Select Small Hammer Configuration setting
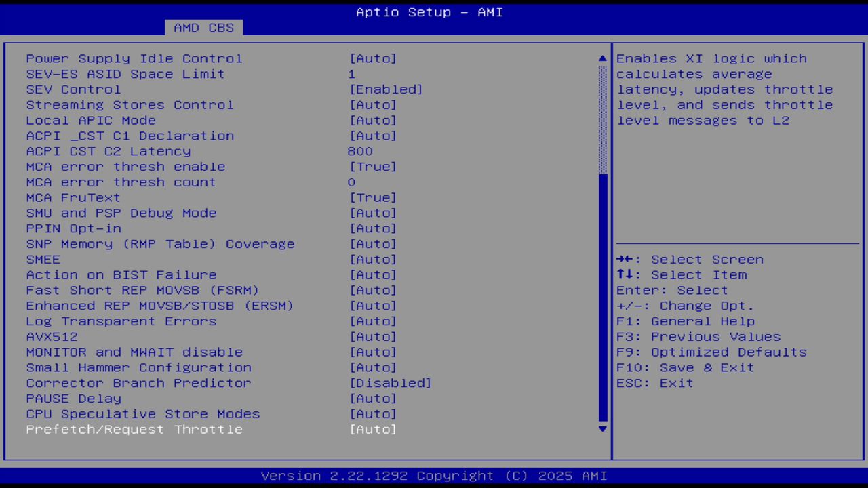Viewport: 868px width, 488px height. click(138, 368)
